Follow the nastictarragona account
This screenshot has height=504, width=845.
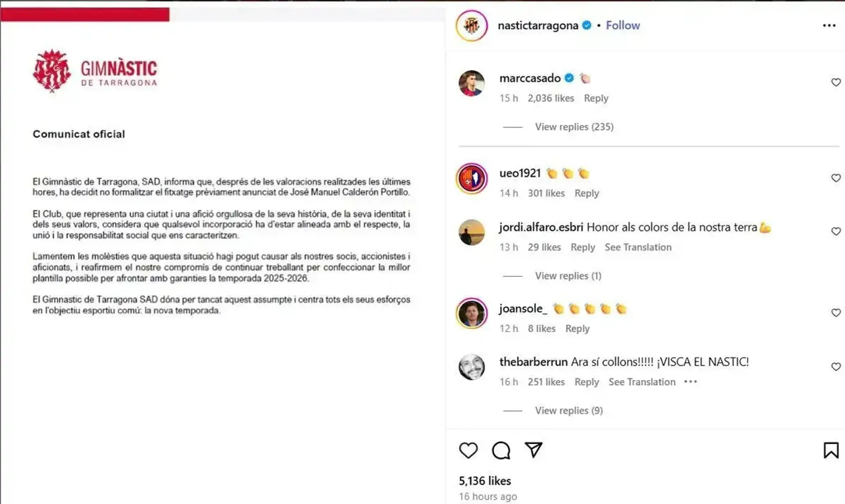tap(623, 26)
